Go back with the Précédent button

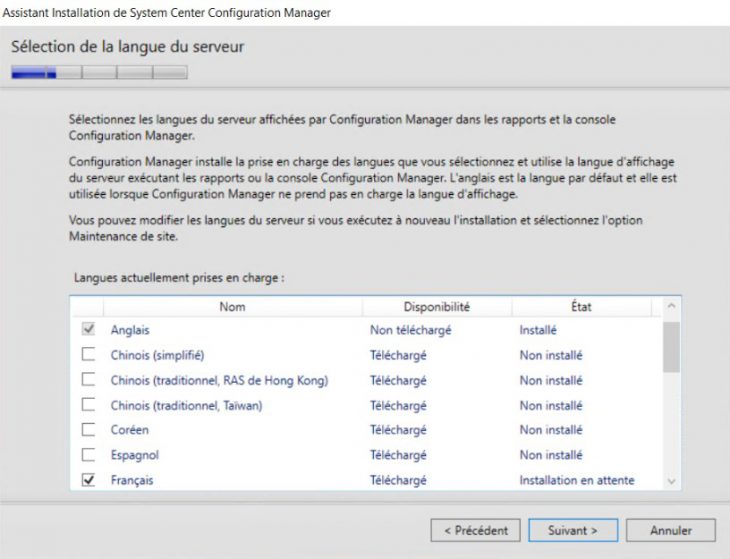[x=476, y=530]
